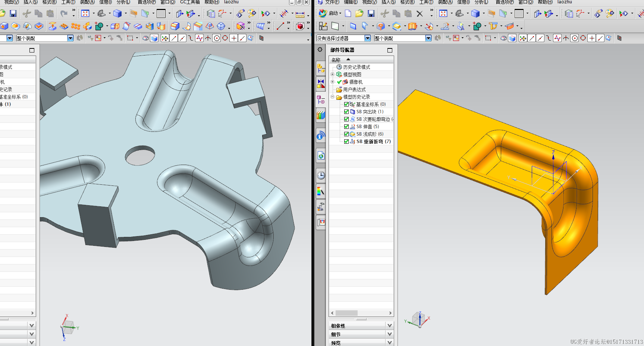Click Undo arrow in left window toolbar
Image resolution: width=644 pixels, height=346 pixels.
click(64, 14)
